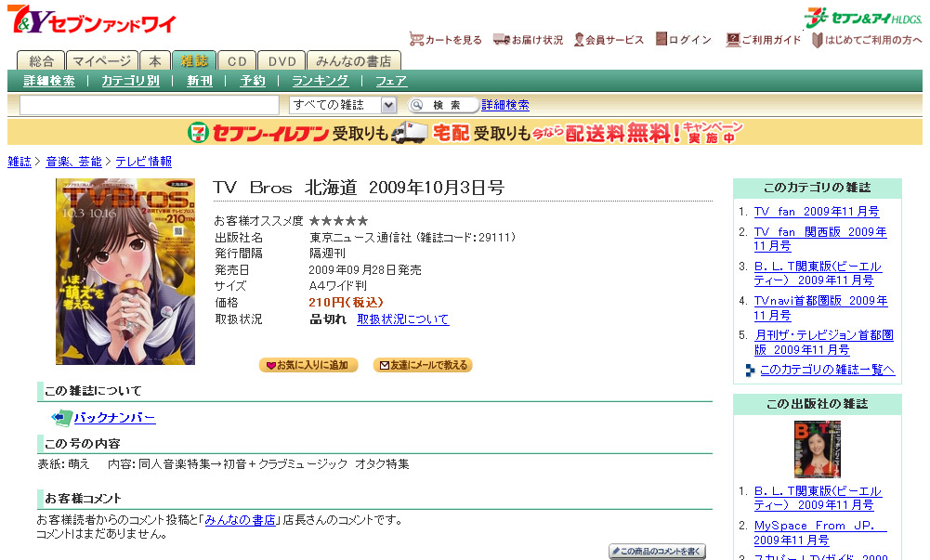Image resolution: width=930 pixels, height=560 pixels.
Task: Open 予約 in the green menu bar
Action: [252, 81]
